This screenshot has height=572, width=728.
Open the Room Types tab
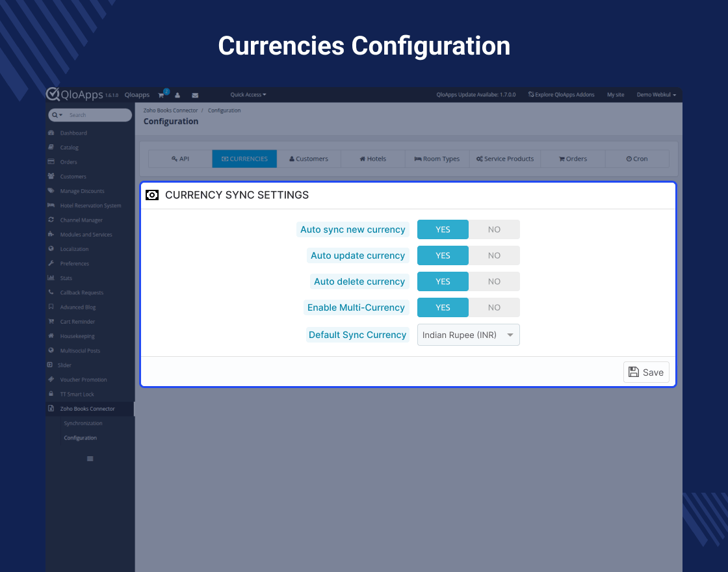tap(437, 159)
